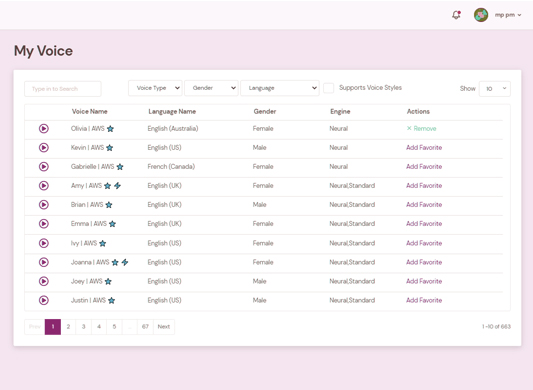Screen dimensions: 533x390
Task: Click the lightning bolt icon beside Joanna | AWS
Action: (125, 262)
